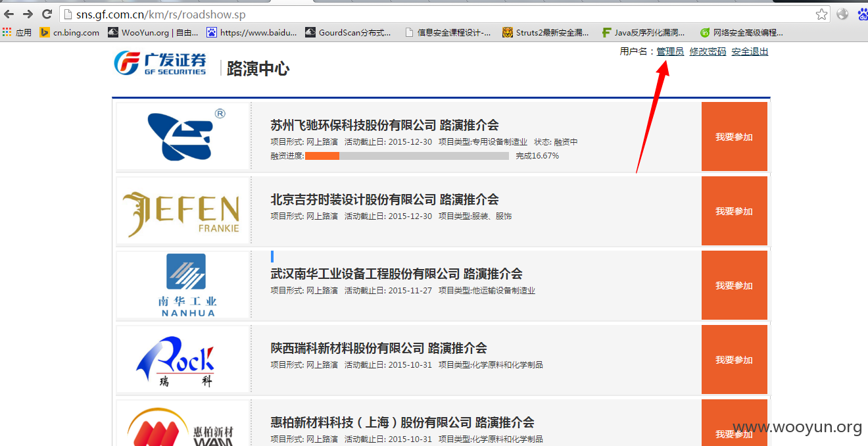Open the WooYun.org bookmark

[x=153, y=32]
